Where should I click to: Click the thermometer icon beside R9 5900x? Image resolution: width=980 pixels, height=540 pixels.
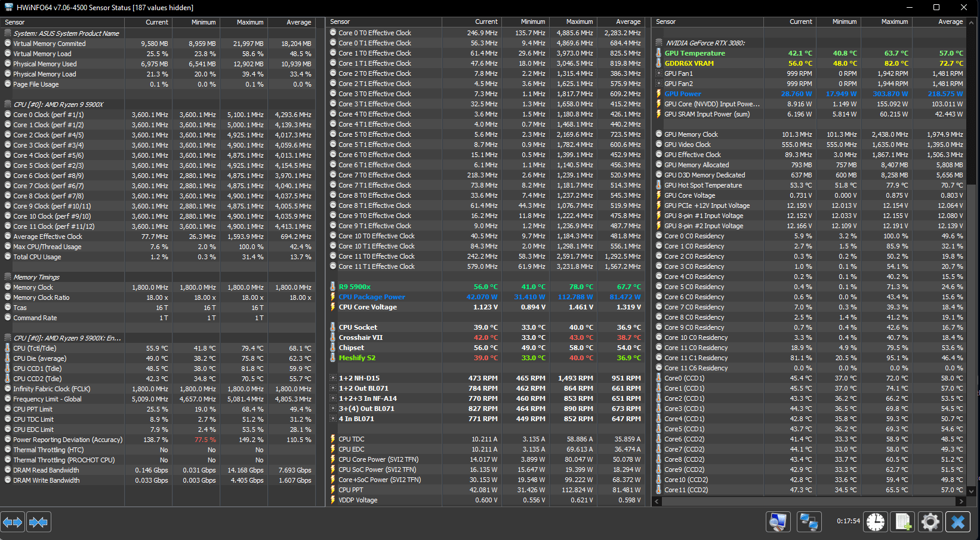(333, 287)
